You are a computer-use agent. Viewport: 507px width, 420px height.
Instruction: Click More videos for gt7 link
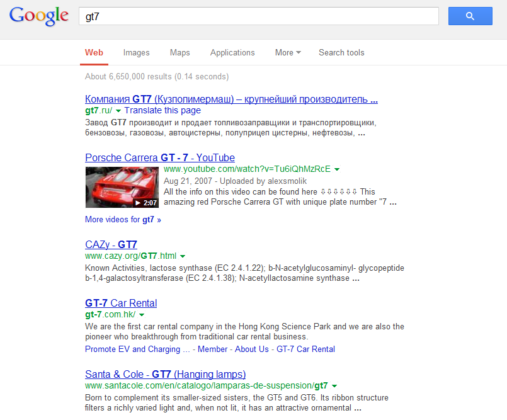pyautogui.click(x=123, y=220)
